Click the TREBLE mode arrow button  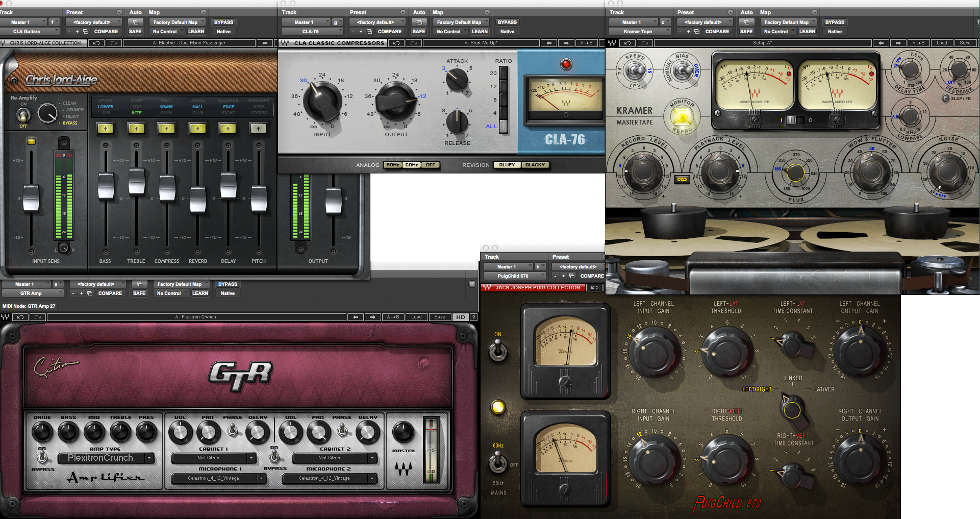136,129
